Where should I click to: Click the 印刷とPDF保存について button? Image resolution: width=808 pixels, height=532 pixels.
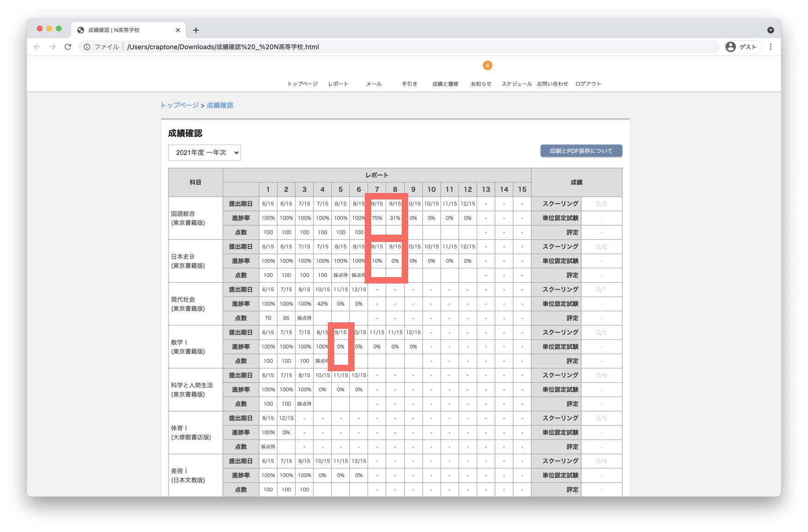581,151
